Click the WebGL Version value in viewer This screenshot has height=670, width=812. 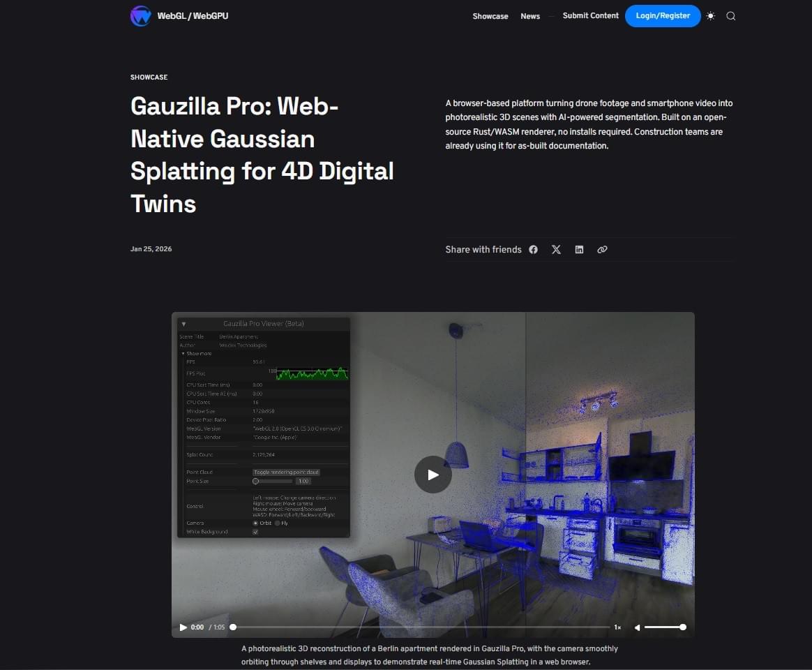pyautogui.click(x=297, y=429)
